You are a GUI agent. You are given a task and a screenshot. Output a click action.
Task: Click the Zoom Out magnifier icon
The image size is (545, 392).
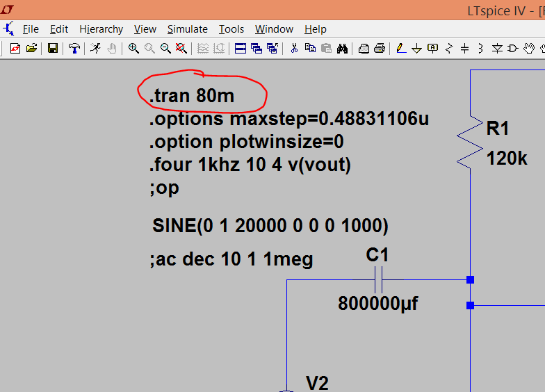point(165,49)
